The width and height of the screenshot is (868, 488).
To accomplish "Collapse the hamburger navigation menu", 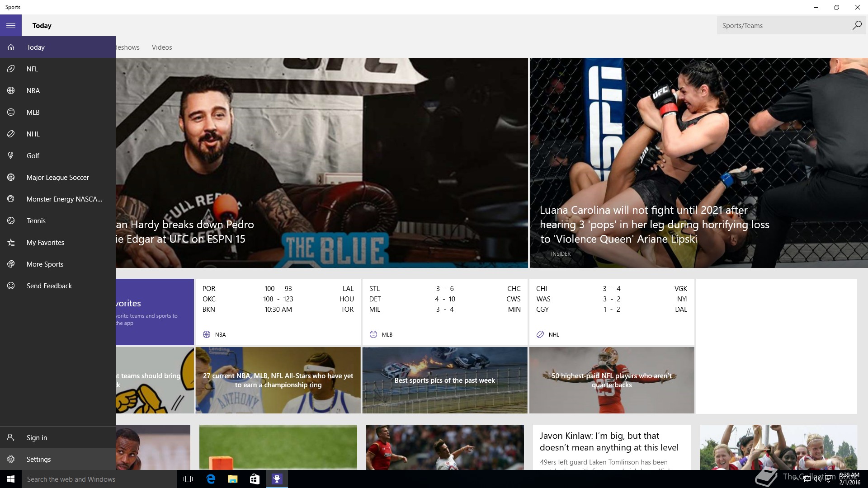I will 11,25.
